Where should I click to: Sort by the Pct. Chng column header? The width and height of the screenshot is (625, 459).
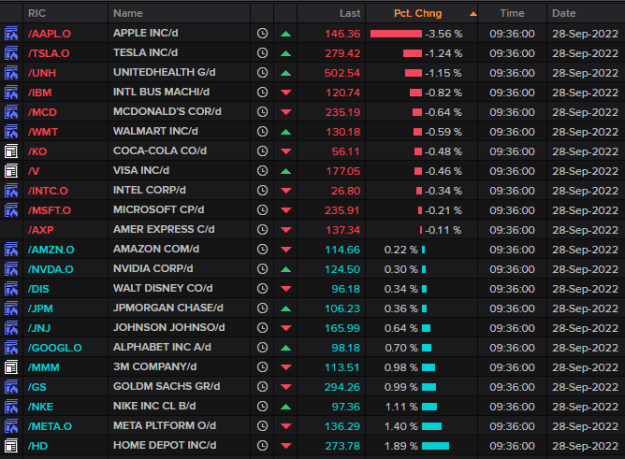pos(418,13)
